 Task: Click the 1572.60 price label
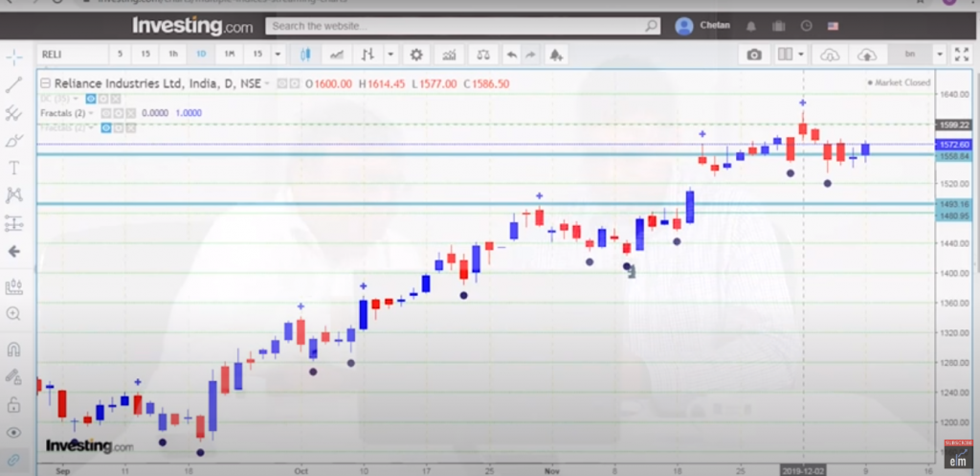click(953, 145)
